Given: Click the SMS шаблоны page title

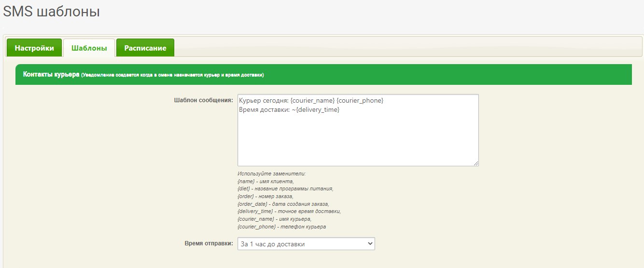Looking at the screenshot, I should pyautogui.click(x=51, y=12).
